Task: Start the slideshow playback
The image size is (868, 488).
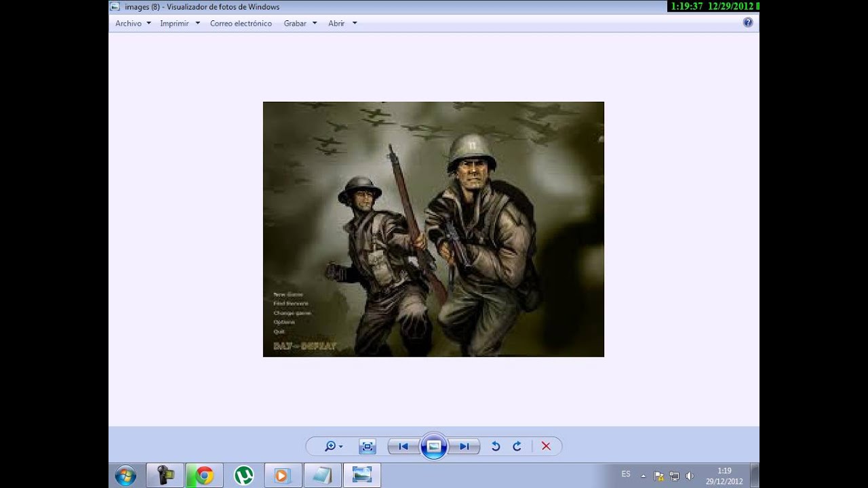Action: click(x=434, y=446)
